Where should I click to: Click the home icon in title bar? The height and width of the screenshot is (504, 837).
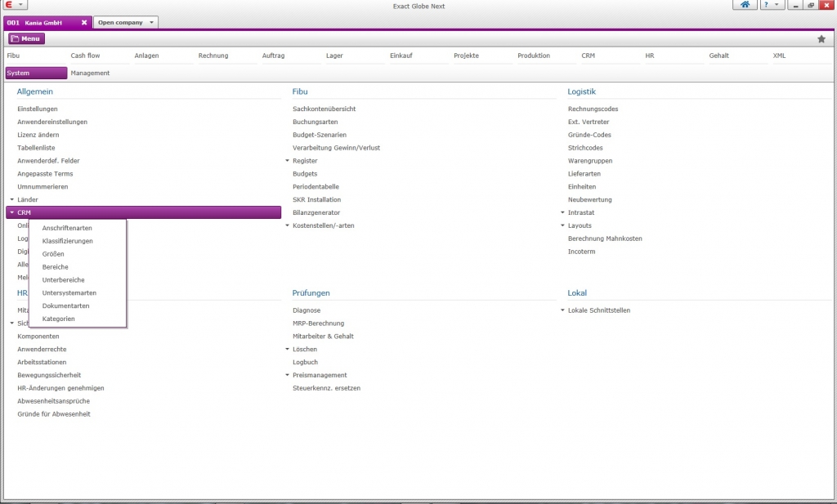(x=745, y=5)
